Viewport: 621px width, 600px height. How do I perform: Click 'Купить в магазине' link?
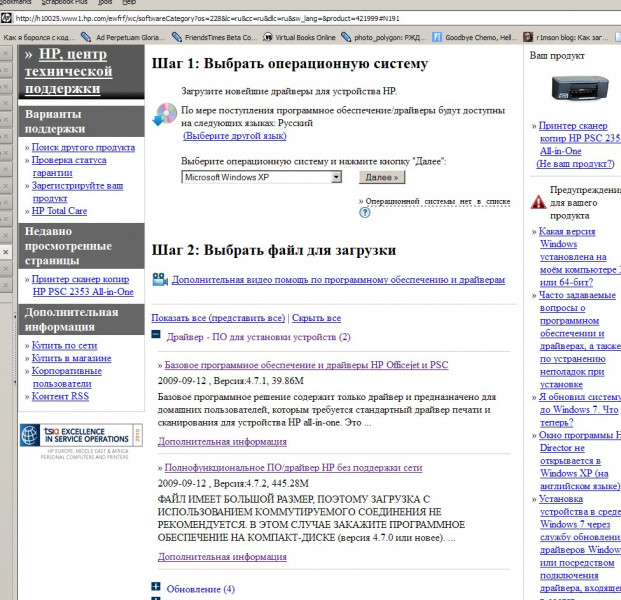(71, 358)
